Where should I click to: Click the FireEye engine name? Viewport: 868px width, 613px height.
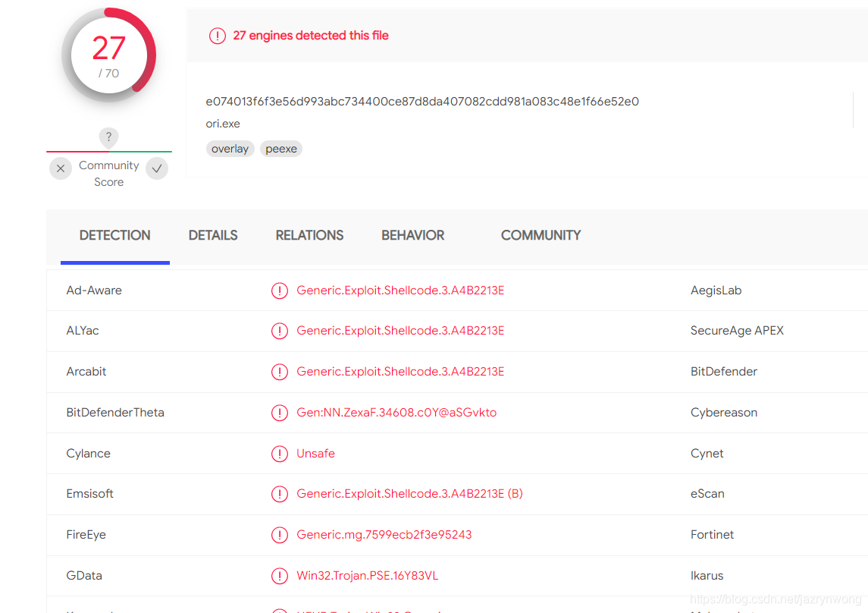coord(86,534)
